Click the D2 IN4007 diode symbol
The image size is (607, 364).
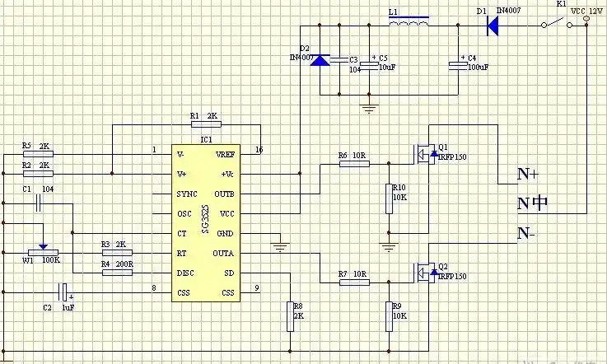tap(320, 60)
